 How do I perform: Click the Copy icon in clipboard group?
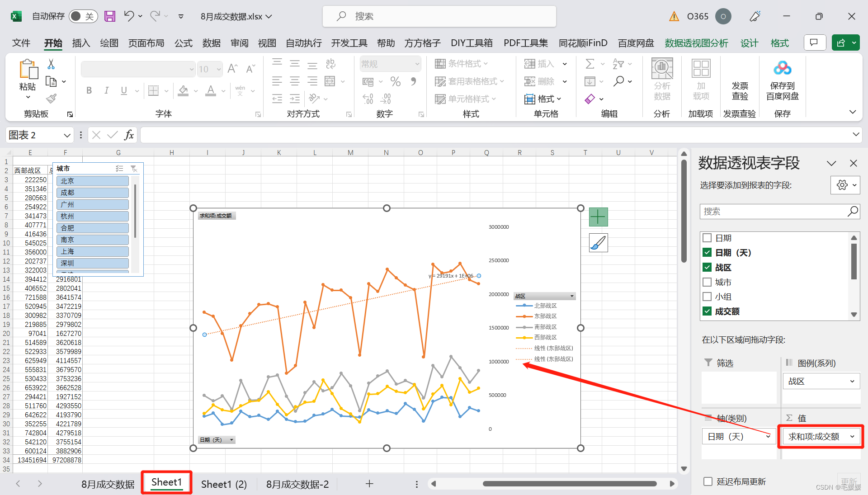click(x=51, y=82)
